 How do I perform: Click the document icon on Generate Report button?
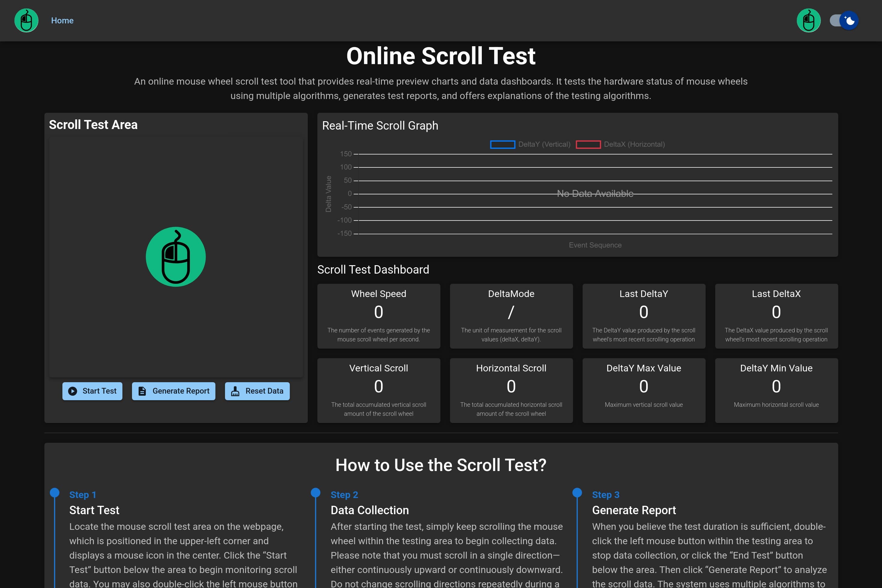pyautogui.click(x=142, y=391)
